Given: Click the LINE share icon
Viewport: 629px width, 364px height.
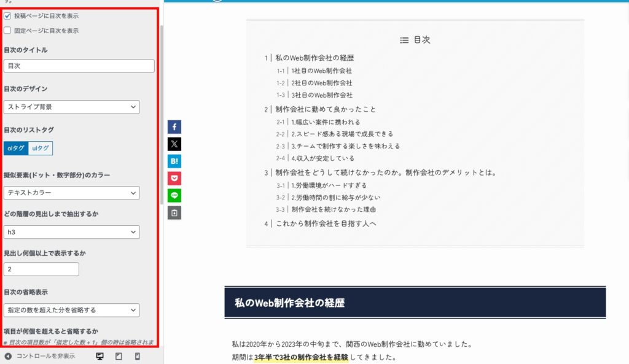Looking at the screenshot, I should click(x=174, y=196).
